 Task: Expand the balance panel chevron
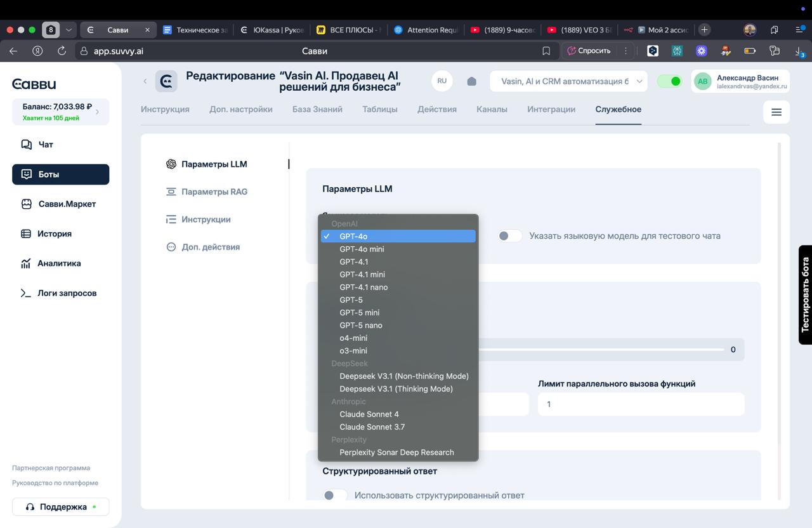pos(97,112)
